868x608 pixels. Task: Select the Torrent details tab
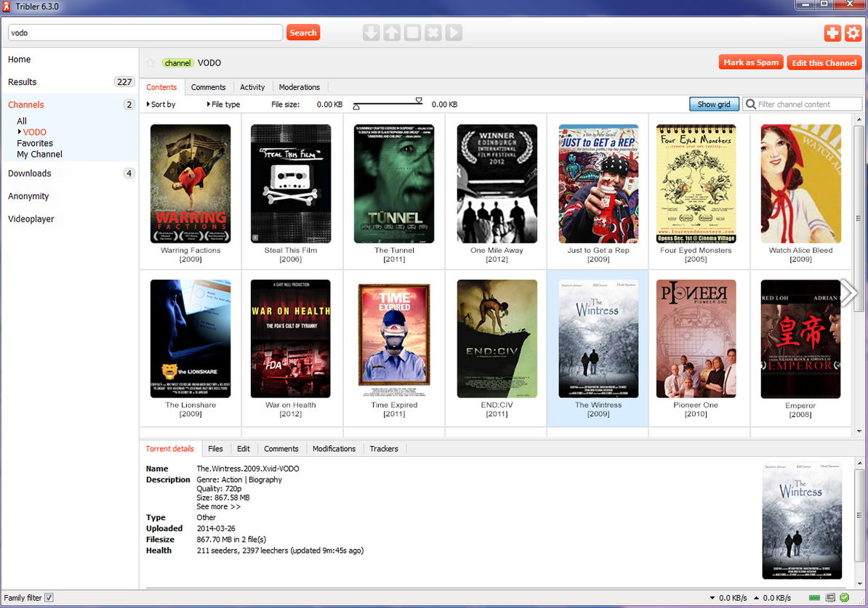[x=170, y=449]
